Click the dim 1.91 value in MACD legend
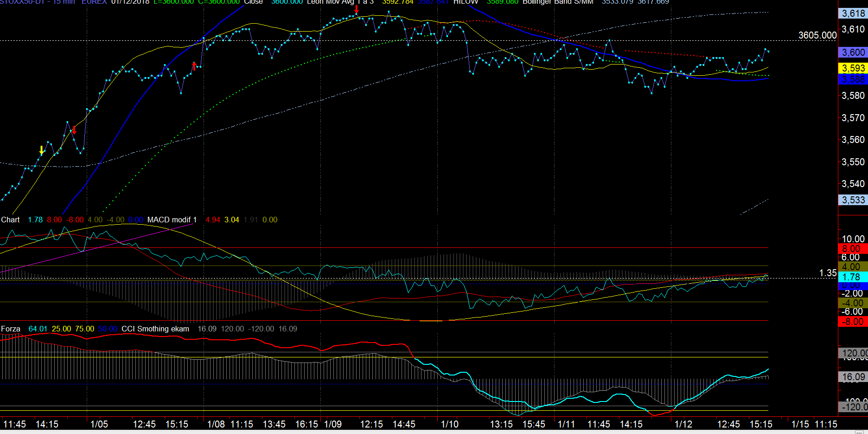This screenshot has width=868, height=434. pos(251,220)
